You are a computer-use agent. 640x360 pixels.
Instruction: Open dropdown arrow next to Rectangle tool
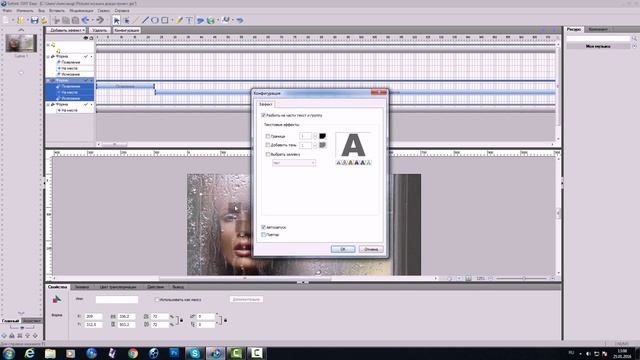point(172,20)
